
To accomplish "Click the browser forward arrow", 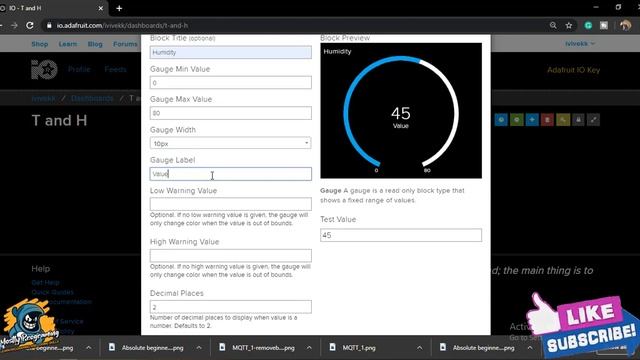I will click(x=14, y=25).
